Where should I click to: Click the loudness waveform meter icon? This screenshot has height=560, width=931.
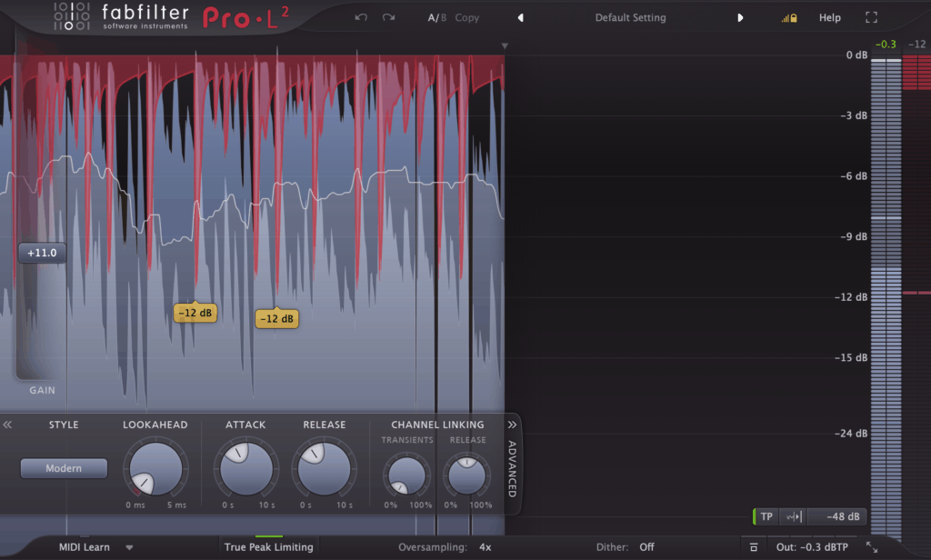(x=793, y=516)
